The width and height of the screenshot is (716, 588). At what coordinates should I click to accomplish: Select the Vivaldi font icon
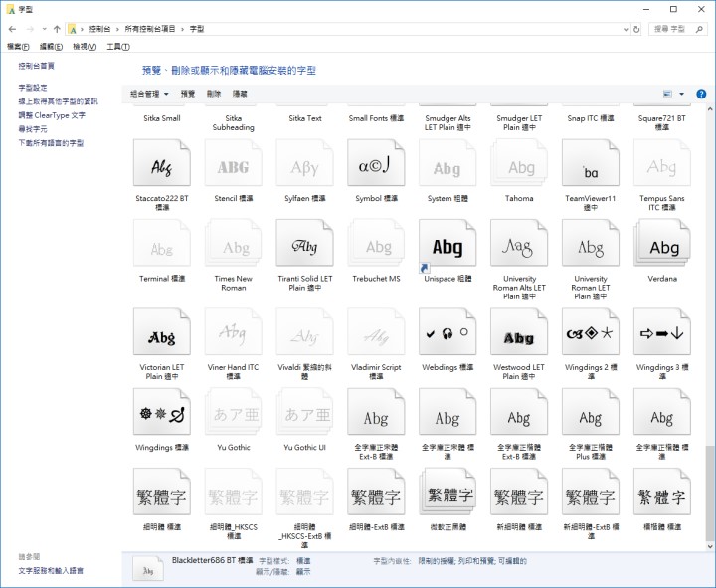(304, 332)
